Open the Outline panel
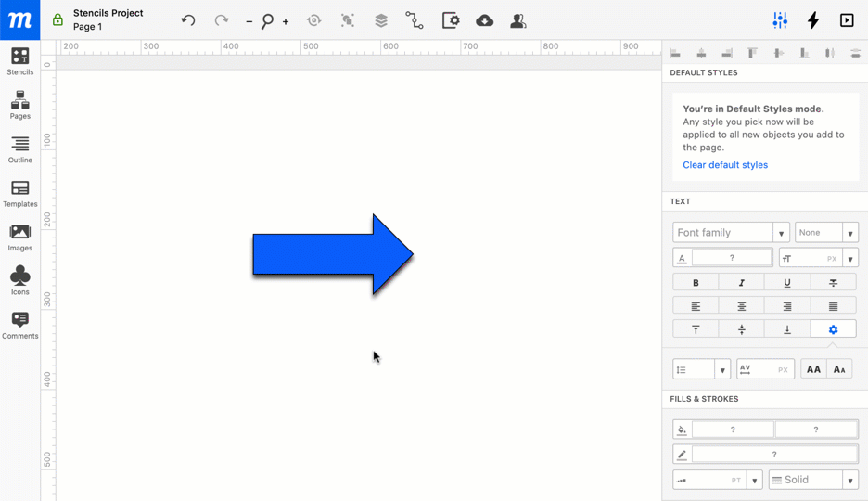The height and width of the screenshot is (501, 868). (x=19, y=149)
